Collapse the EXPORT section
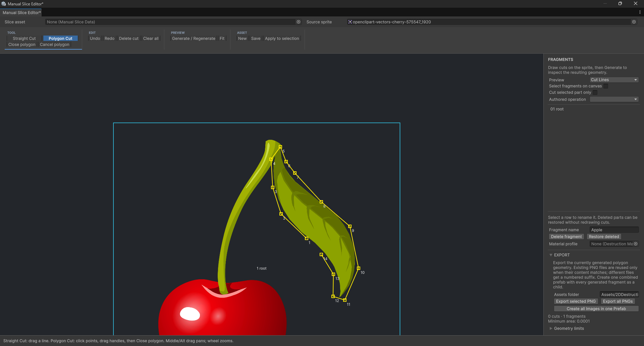The image size is (644, 346). 551,255
